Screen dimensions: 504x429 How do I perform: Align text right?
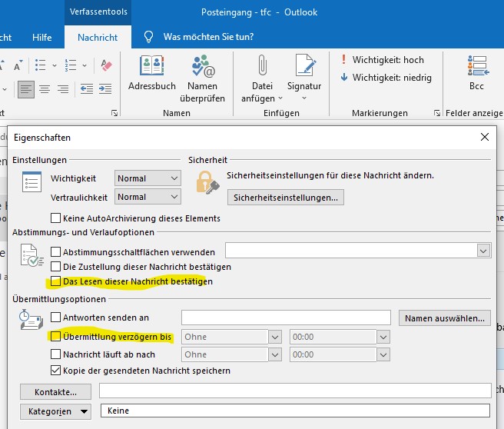(63, 89)
